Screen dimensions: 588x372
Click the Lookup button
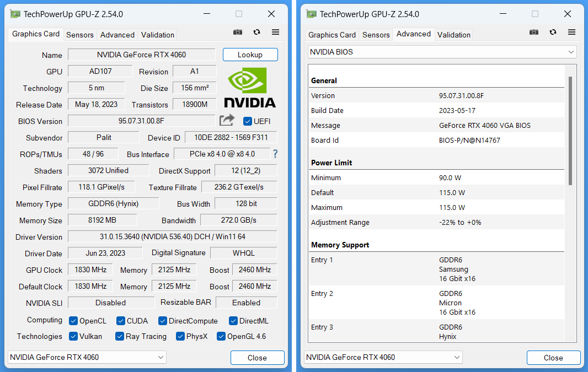pos(250,55)
